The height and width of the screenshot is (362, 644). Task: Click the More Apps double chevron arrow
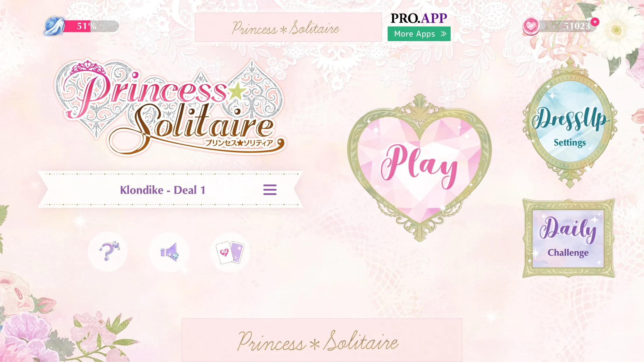pyautogui.click(x=444, y=34)
